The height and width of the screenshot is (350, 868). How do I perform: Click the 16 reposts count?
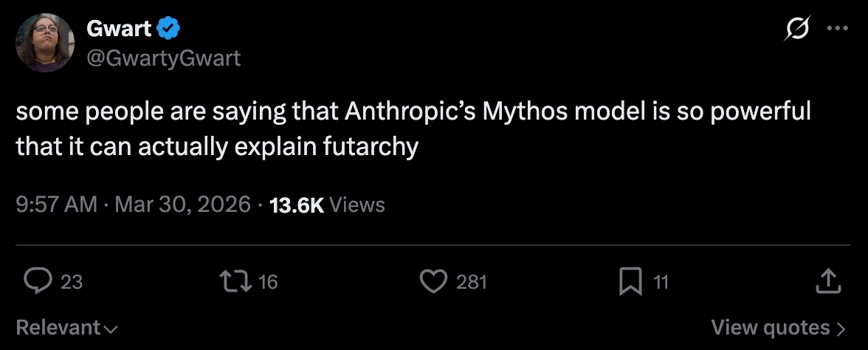[269, 281]
